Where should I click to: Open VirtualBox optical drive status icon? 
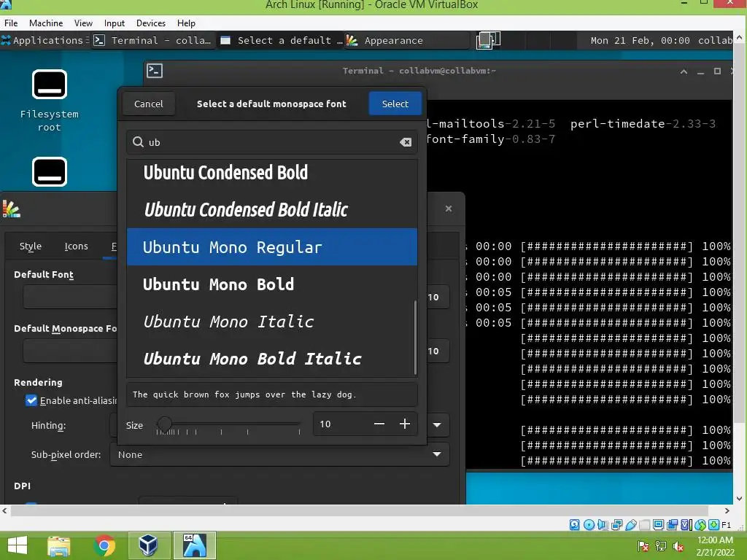pos(589,525)
